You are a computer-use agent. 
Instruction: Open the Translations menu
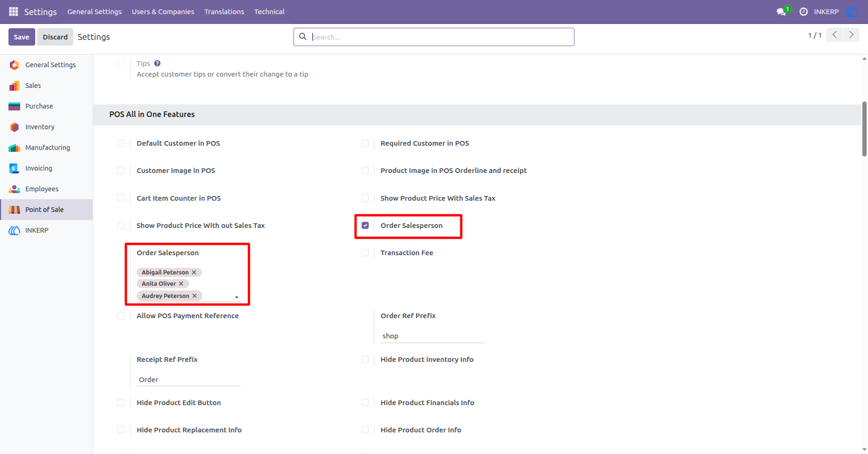[224, 12]
